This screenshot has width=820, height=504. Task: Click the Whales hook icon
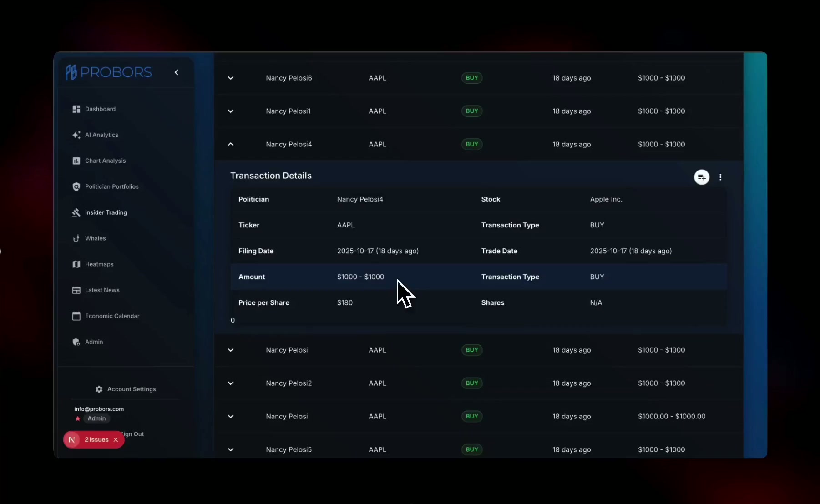76,239
